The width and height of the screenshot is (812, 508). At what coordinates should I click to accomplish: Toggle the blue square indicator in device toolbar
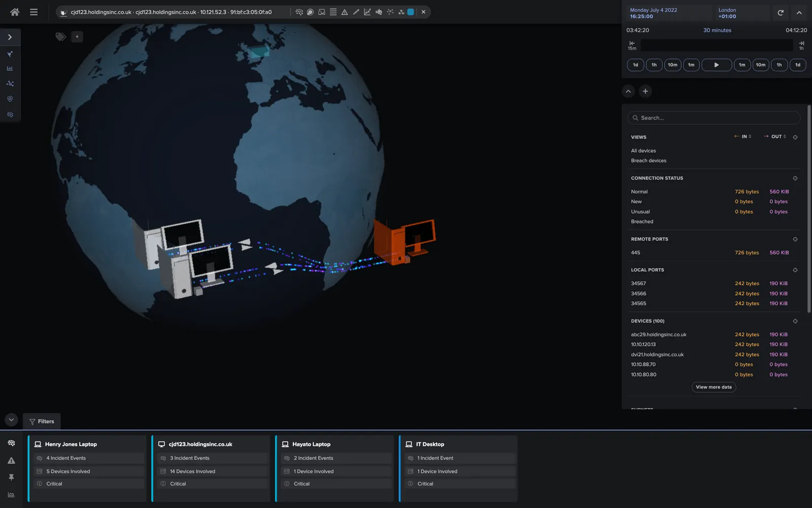pos(410,12)
